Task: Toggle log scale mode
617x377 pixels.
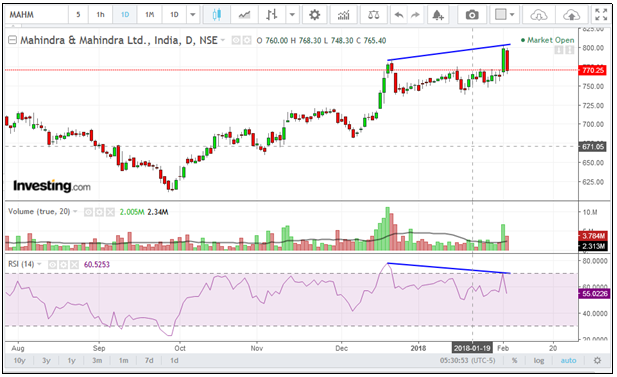Action: [539, 360]
